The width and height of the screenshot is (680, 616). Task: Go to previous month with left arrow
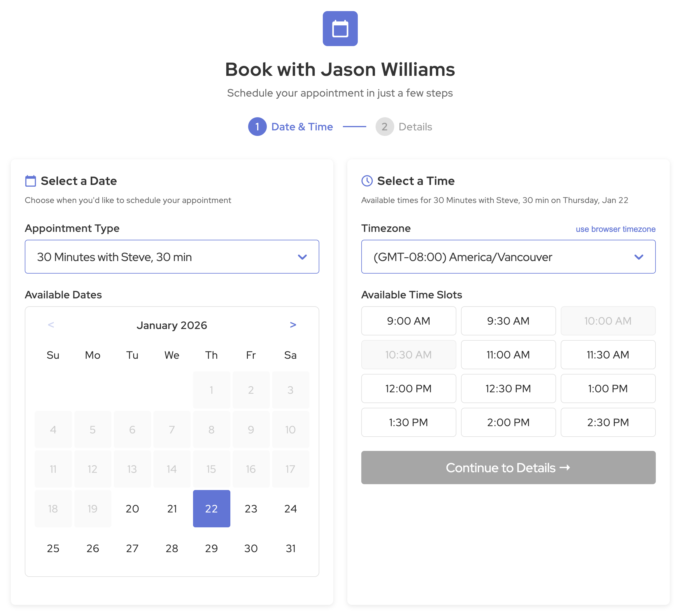(x=51, y=325)
